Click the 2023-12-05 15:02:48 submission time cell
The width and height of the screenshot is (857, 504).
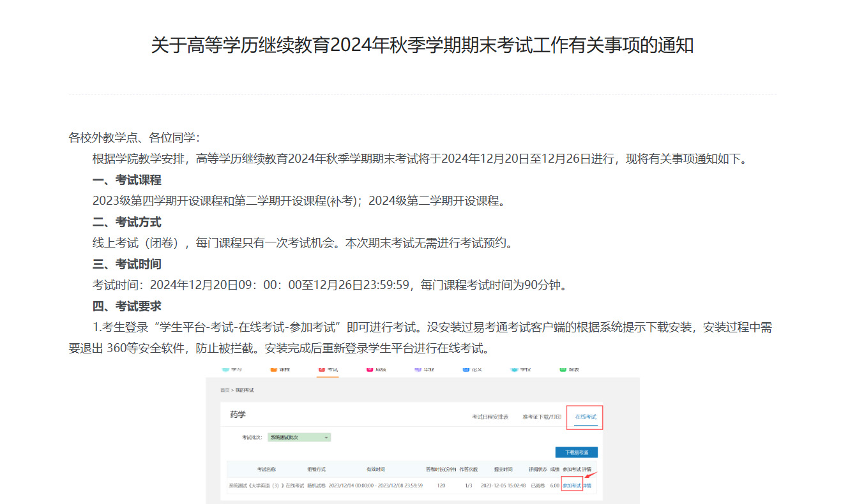(503, 485)
